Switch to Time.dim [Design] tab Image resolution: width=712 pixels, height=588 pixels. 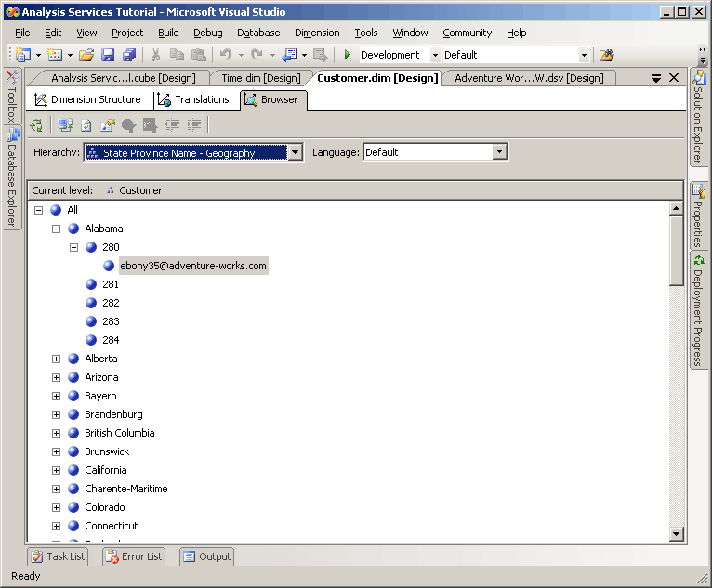(261, 78)
